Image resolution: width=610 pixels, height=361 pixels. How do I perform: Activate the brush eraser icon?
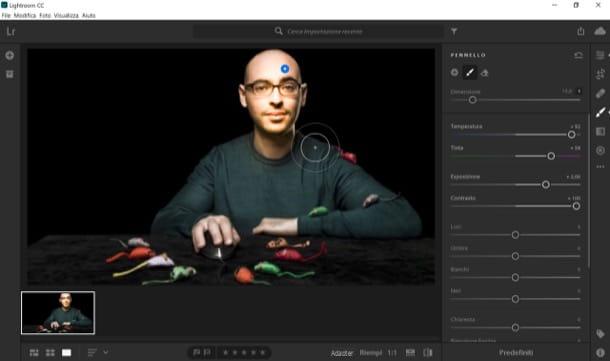[x=484, y=73]
